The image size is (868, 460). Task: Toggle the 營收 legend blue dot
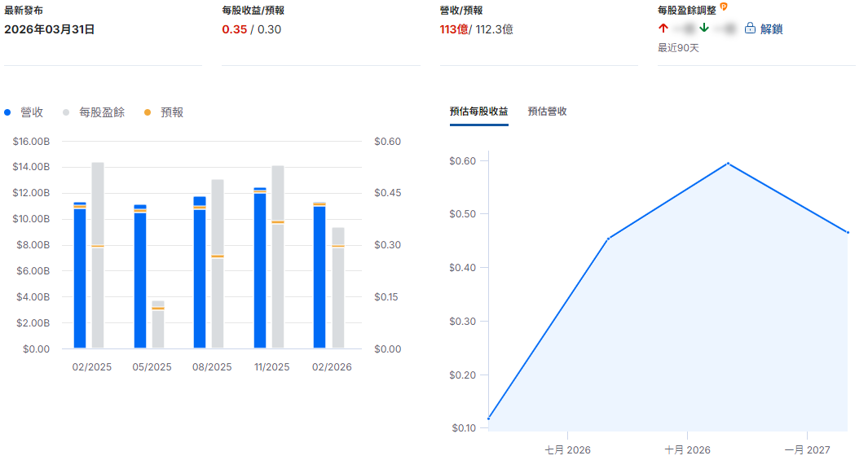(7, 112)
